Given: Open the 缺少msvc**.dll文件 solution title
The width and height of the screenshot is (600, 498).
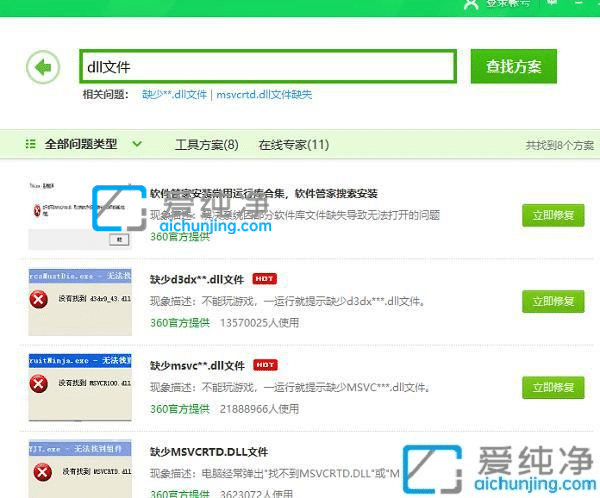Looking at the screenshot, I should [x=197, y=366].
